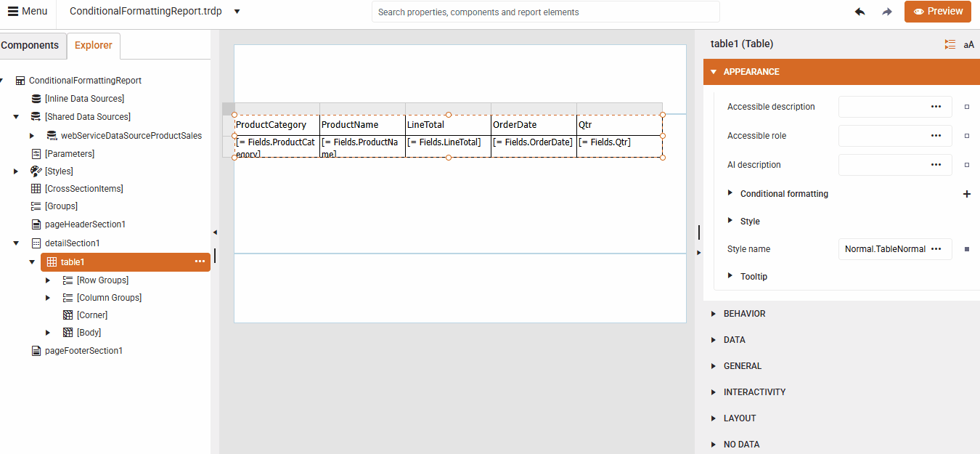Expand the Row Groups tree node
The height and width of the screenshot is (454, 980).
coord(48,280)
